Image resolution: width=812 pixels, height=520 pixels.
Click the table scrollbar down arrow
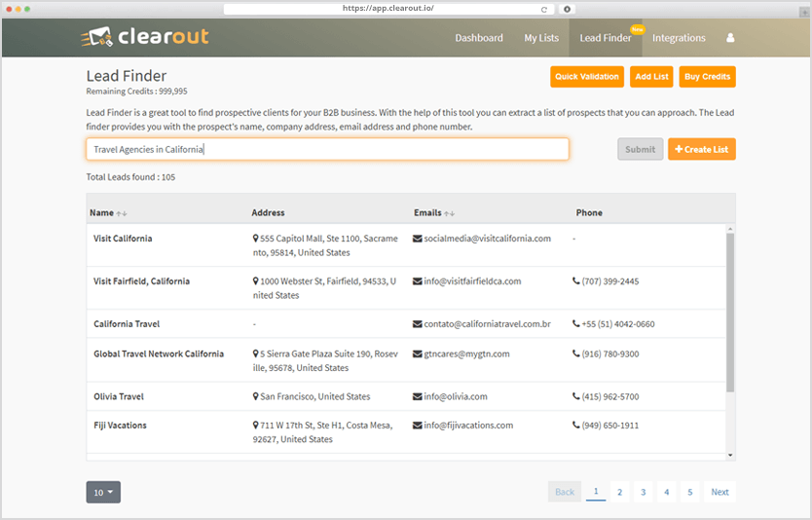pyautogui.click(x=730, y=456)
